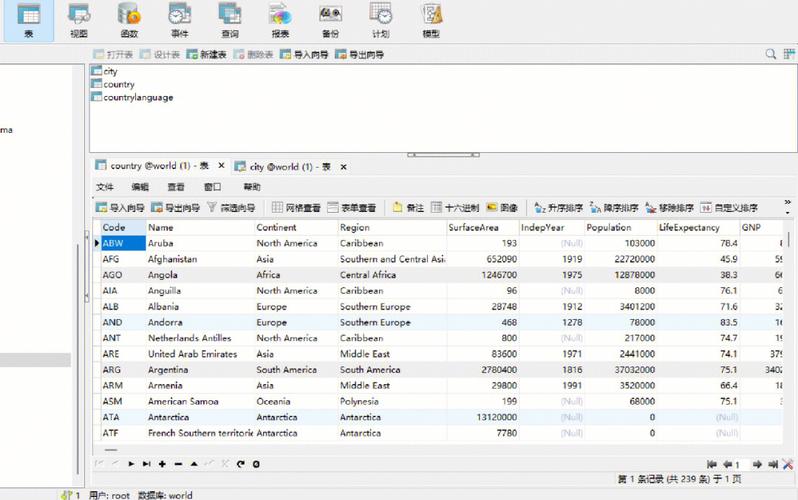798x500 pixels.
Task: Select the 备份 (Backup) icon
Action: 330,20
